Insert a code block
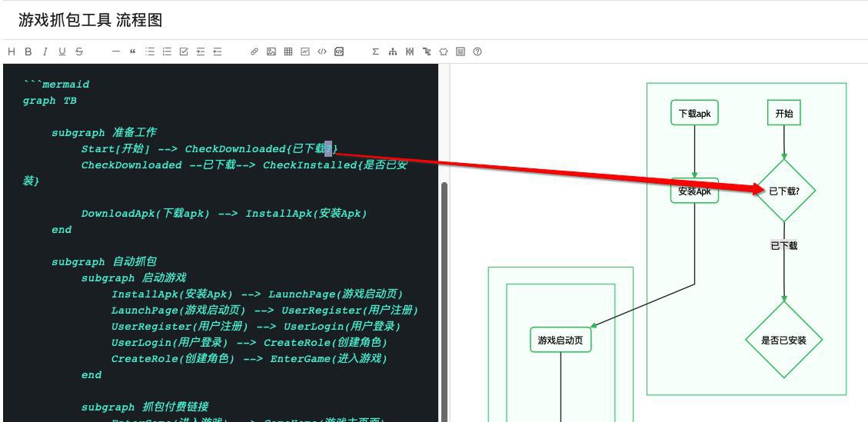 (339, 52)
